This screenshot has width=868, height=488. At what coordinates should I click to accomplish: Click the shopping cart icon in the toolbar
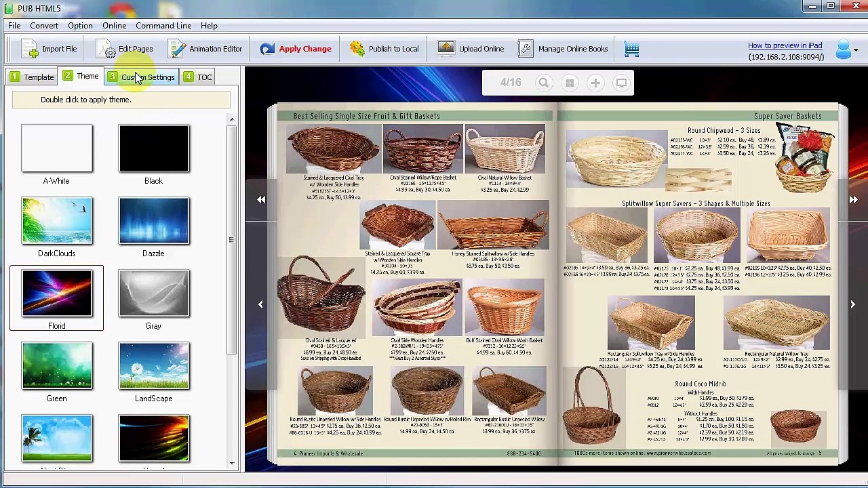click(x=631, y=49)
